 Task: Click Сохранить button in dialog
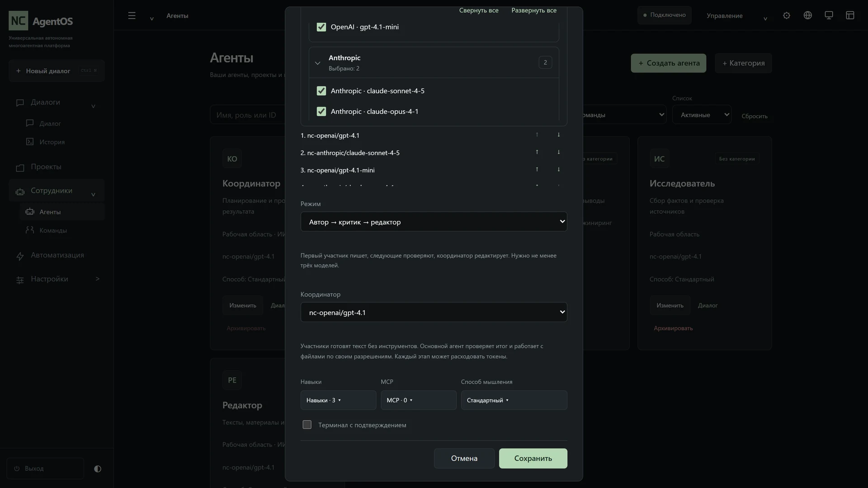(533, 458)
